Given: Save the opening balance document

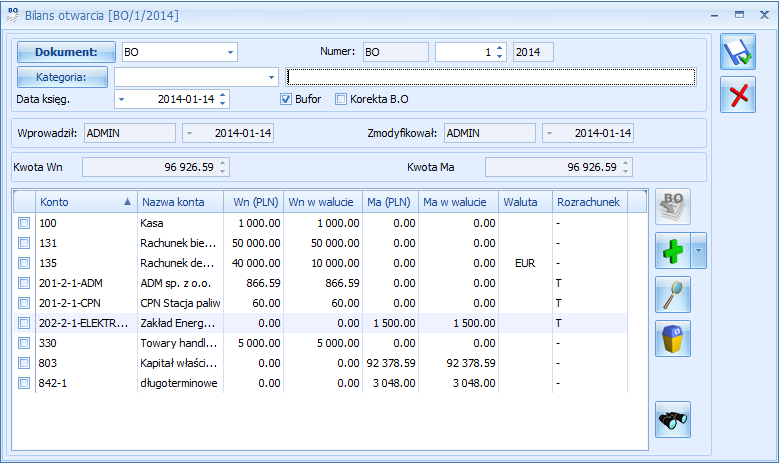Looking at the screenshot, I should point(738,52).
